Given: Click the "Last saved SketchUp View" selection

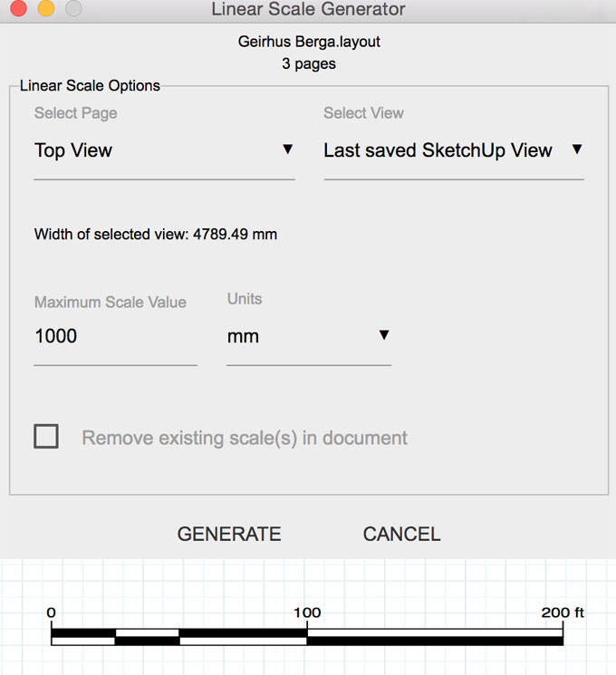Looking at the screenshot, I should [x=438, y=150].
